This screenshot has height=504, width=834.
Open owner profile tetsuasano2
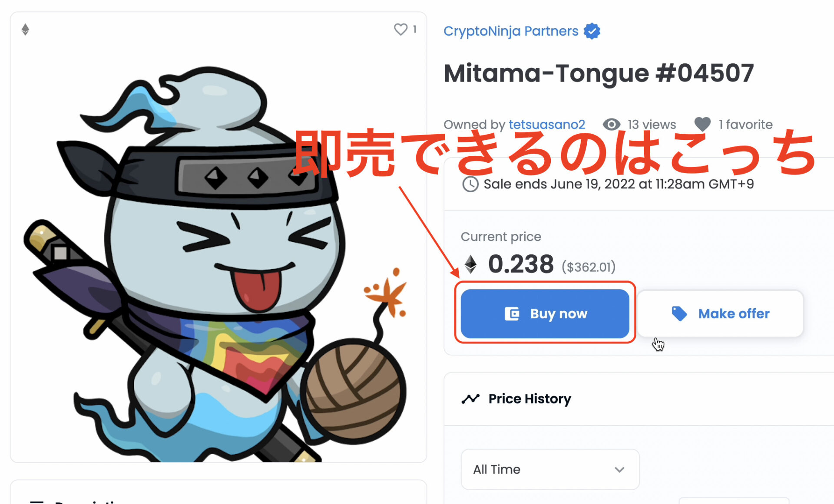547,125
